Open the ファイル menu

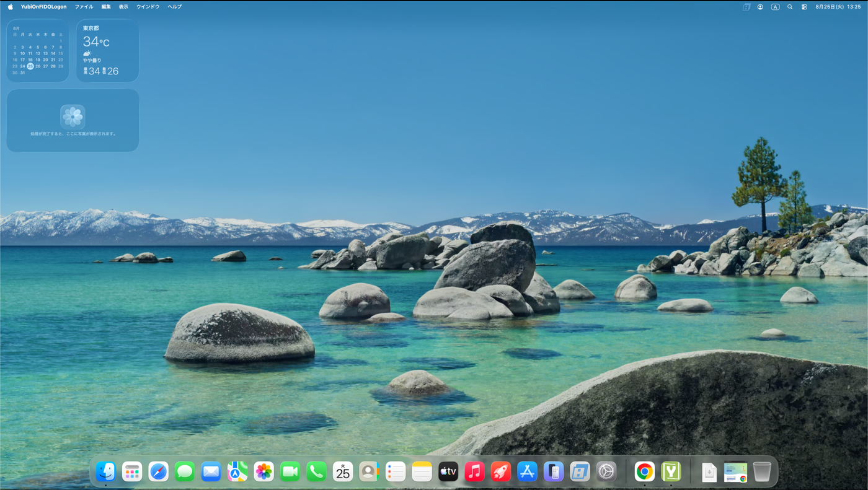pos(84,7)
